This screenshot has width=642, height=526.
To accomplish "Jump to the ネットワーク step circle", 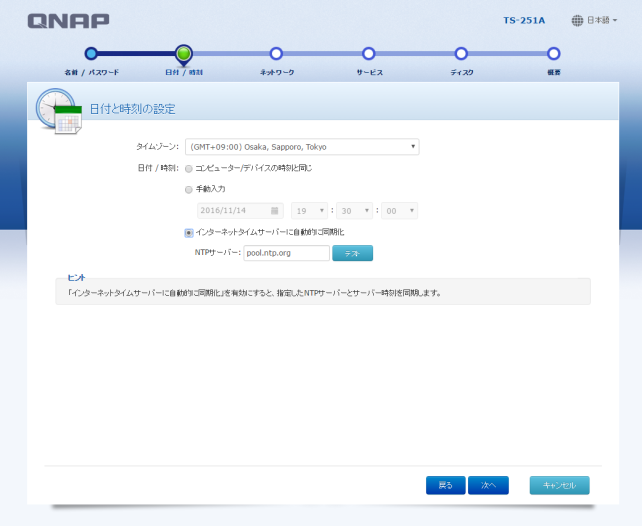I will (x=276, y=53).
